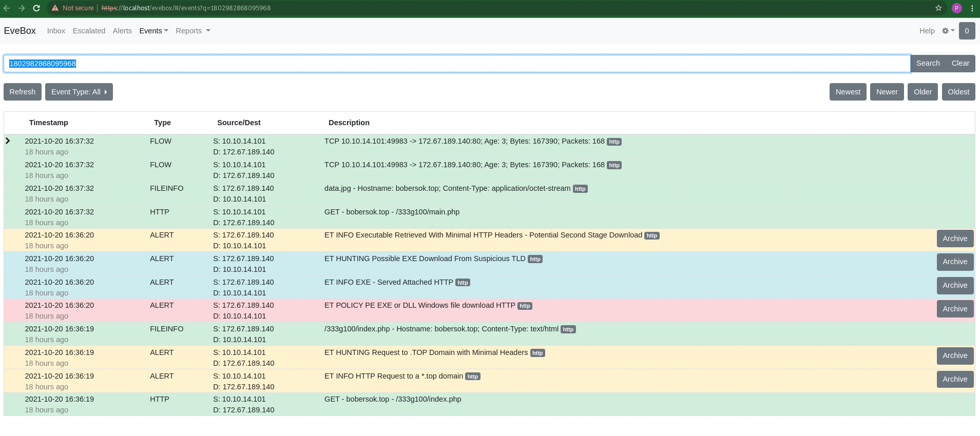Click http tag on ET INFO EXE Served alert
The image size is (980, 436).
(x=463, y=283)
